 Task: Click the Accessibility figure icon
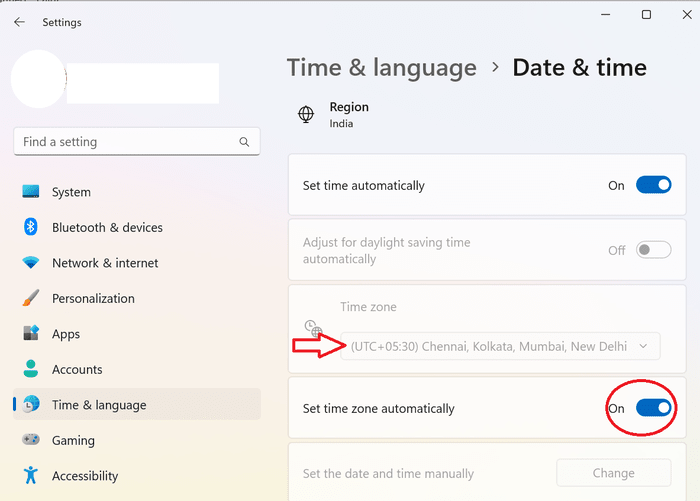31,475
